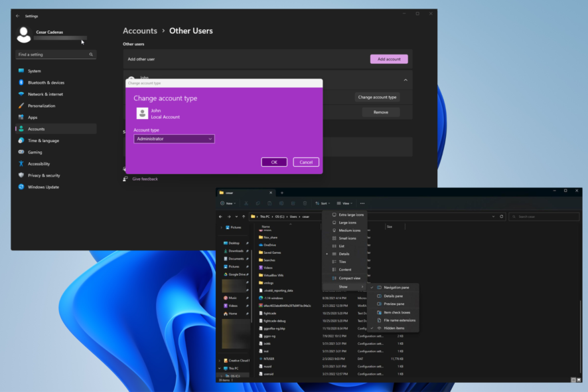Viewport: 588px width, 392px height.
Task: Navigate back in File Explorer
Action: (x=220, y=217)
